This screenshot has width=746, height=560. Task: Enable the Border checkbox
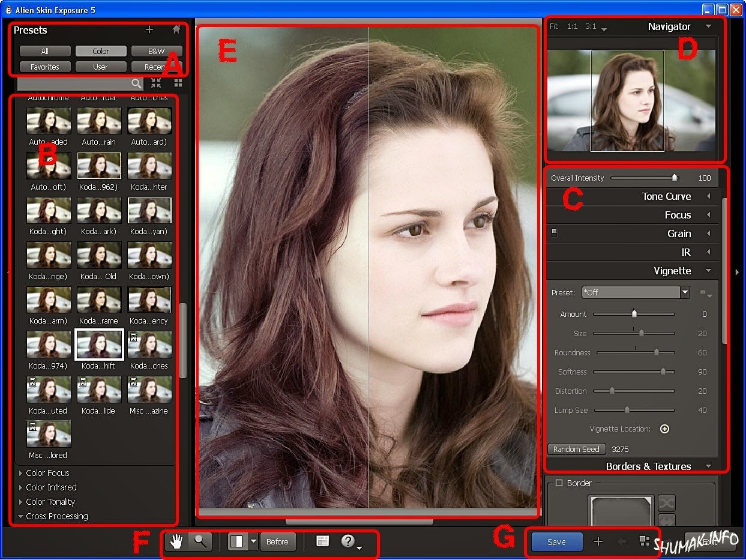559,483
